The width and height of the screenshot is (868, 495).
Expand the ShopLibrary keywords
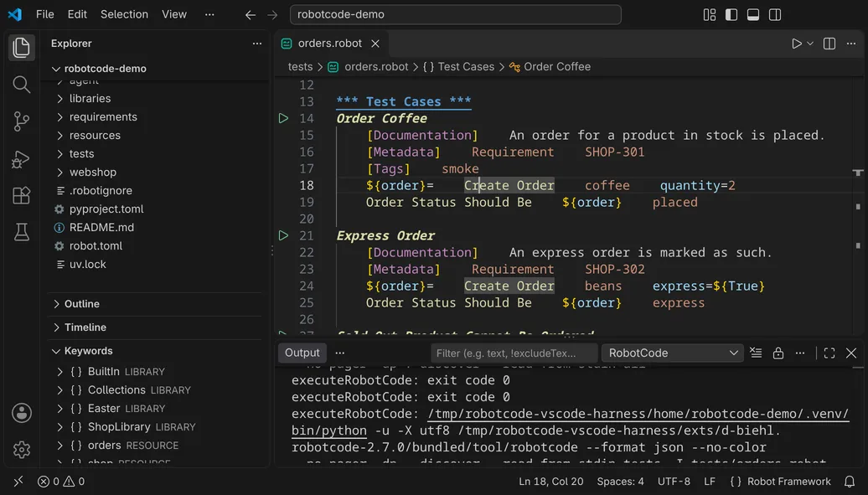tap(59, 427)
